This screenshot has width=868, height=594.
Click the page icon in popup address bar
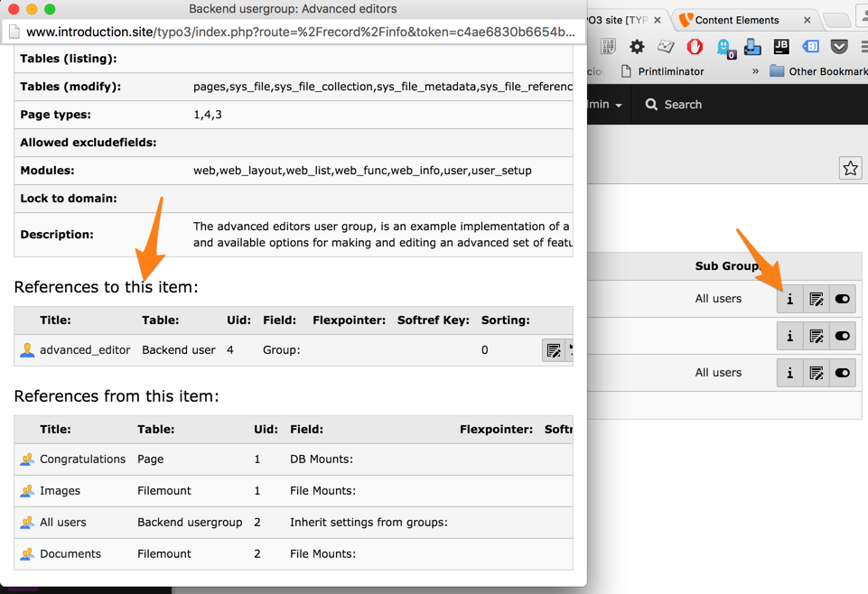[14, 32]
